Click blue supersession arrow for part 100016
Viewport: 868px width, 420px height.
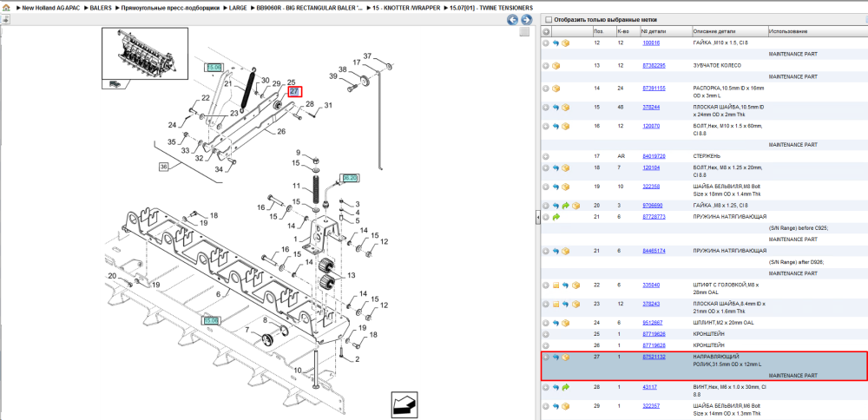(x=556, y=43)
